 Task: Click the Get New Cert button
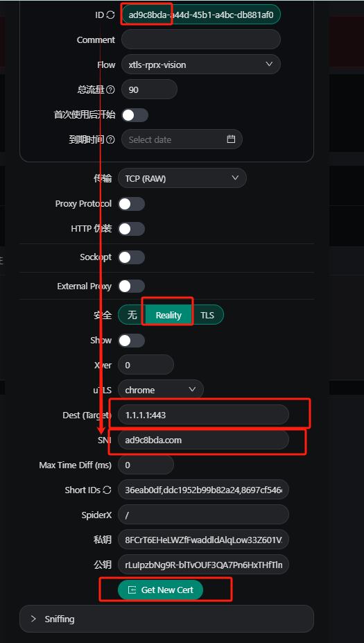coord(161,590)
